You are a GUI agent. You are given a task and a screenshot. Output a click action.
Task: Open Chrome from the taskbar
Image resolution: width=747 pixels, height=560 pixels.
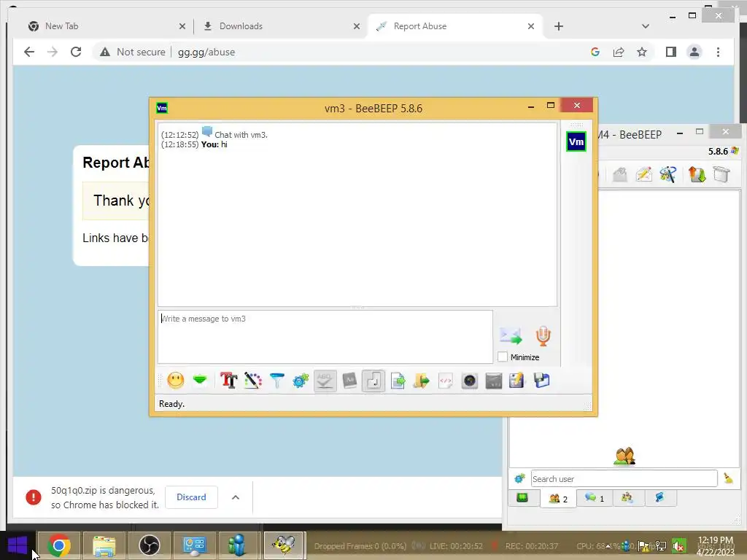(59, 545)
